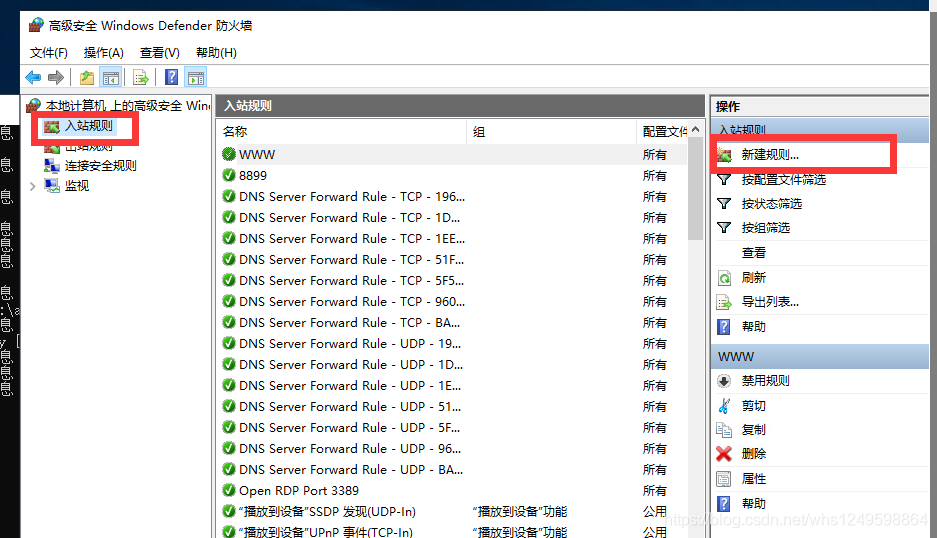Screen dimensions: 937x538
Task: Expand the 监视 tree node
Action: click(33, 187)
